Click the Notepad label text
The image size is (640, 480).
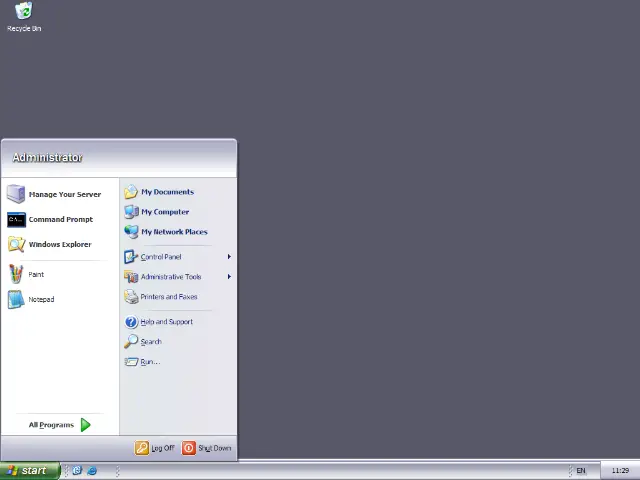(x=41, y=299)
